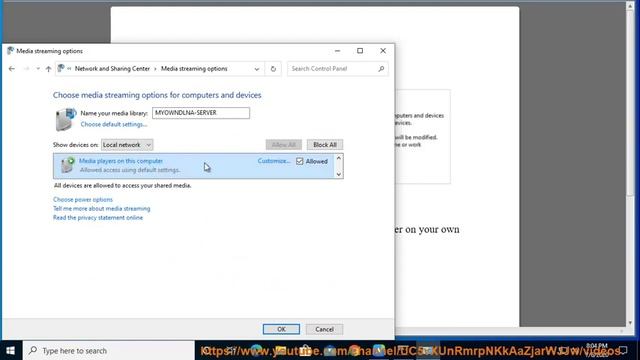This screenshot has height=360, width=640.
Task: Open the Network and Sharing Center breadcrumb
Action: pyautogui.click(x=112, y=69)
